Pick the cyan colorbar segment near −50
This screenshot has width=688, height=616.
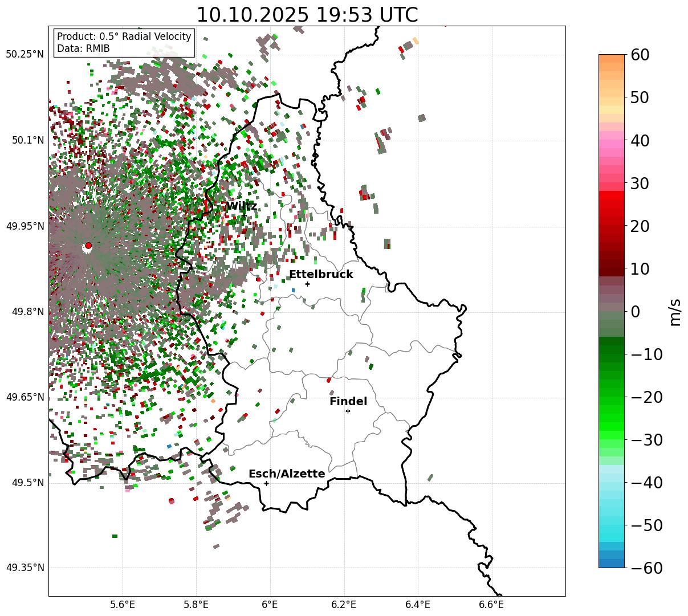point(612,529)
